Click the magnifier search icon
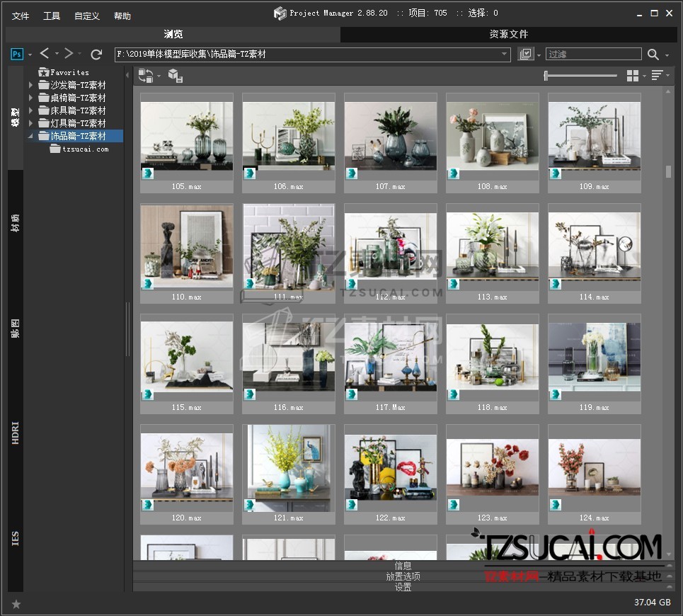 [653, 55]
